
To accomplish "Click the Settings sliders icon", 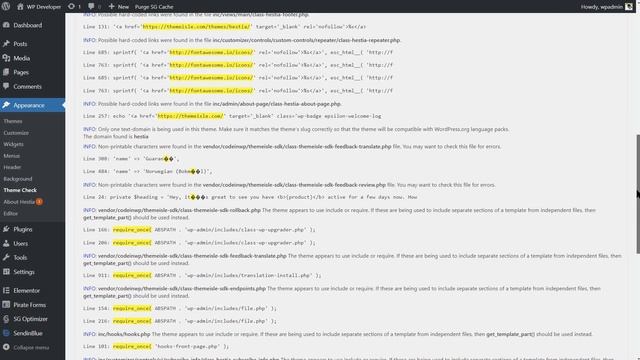I will [6, 271].
